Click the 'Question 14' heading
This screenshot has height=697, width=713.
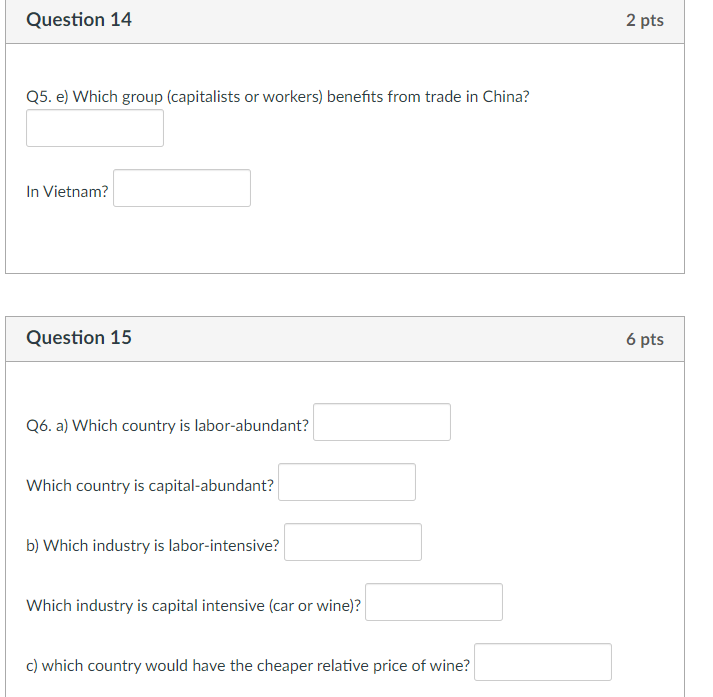click(x=79, y=20)
